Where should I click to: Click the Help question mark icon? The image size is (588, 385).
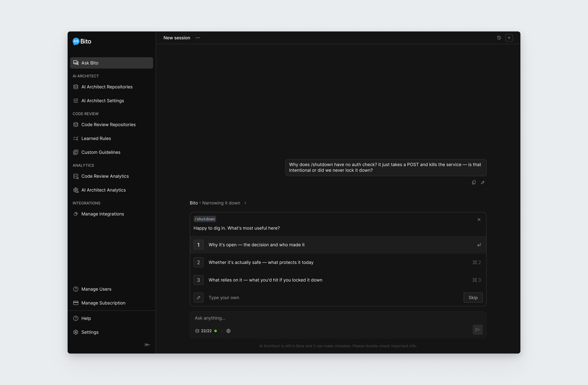[x=76, y=318]
